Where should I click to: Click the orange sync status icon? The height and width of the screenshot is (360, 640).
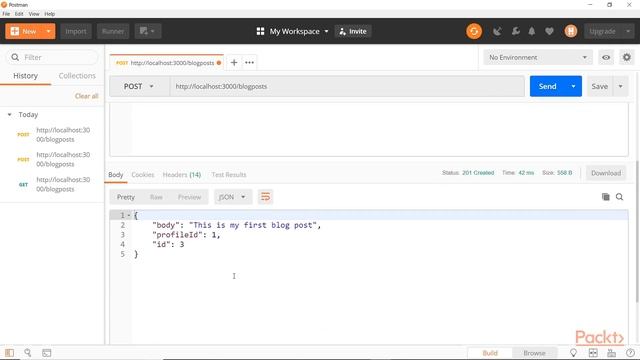coord(474,31)
